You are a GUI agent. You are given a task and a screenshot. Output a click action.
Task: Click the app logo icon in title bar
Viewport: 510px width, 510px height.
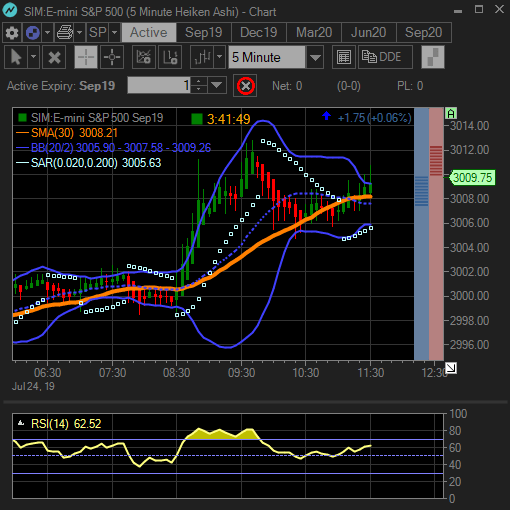10,10
